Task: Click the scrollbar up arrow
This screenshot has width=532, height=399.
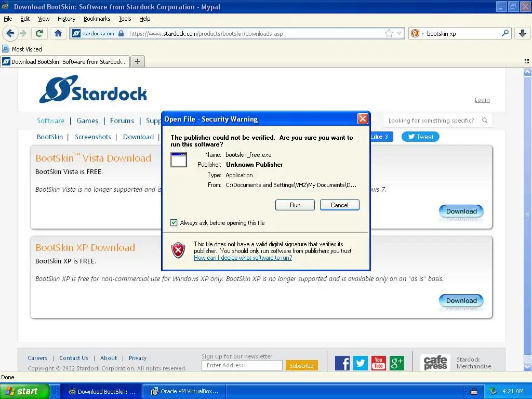Action: (527, 72)
